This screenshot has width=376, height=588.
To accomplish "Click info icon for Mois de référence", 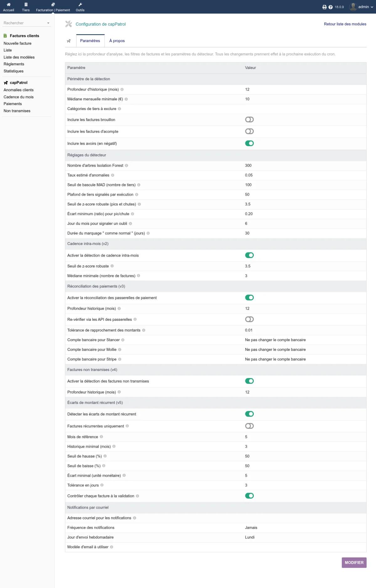I will click(102, 437).
